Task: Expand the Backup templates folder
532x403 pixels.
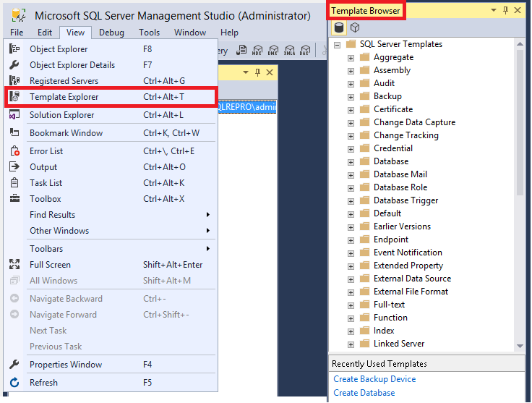Action: [x=351, y=97]
